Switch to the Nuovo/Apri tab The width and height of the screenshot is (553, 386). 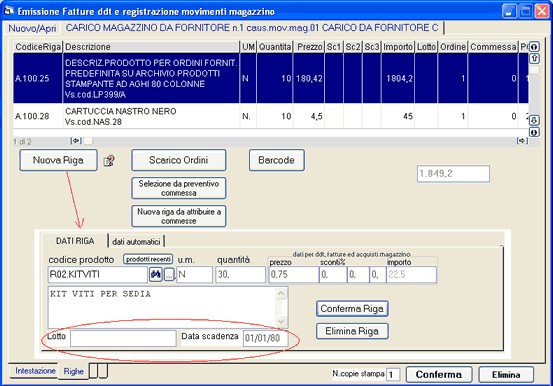[x=32, y=28]
